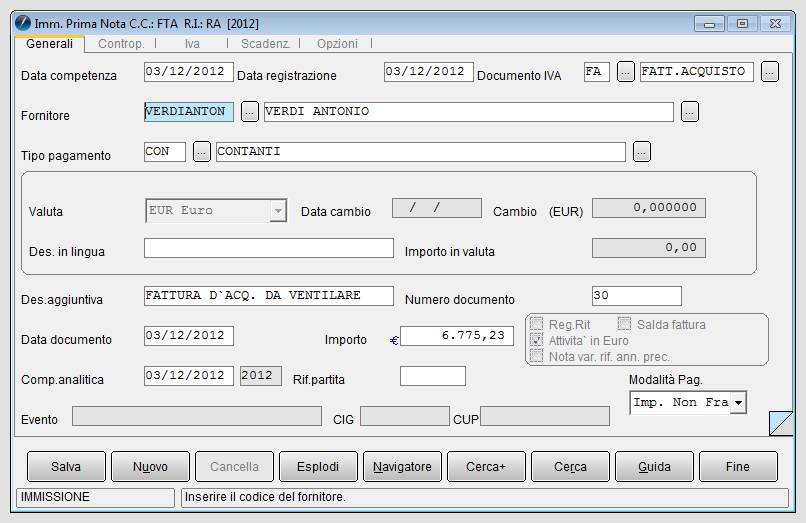This screenshot has width=806, height=523.
Task: Open lookup button after CONTANTI description
Action: pos(642,152)
